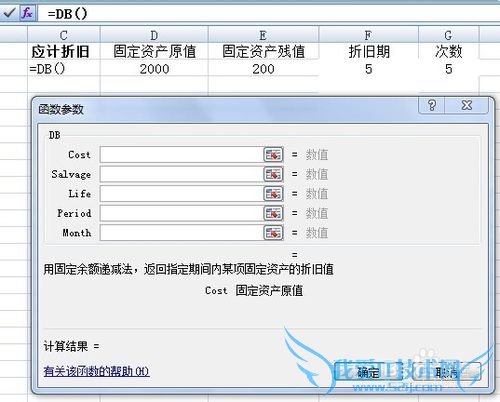Focus the Life input field
The height and width of the screenshot is (402, 500).
click(182, 194)
